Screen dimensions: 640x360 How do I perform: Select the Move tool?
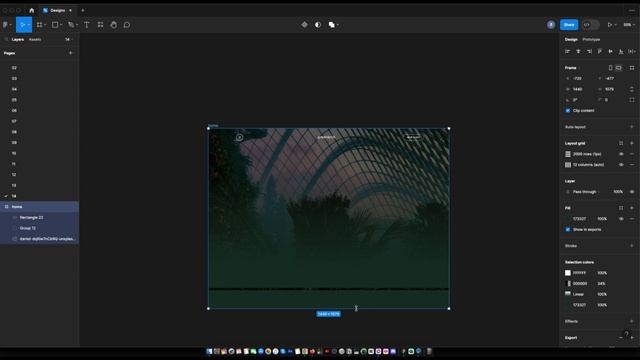pos(22,25)
